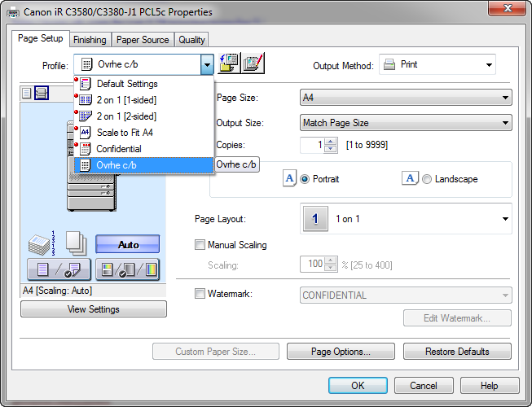This screenshot has height=407, width=532.
Task: Select the Page Setup tab
Action: click(41, 38)
